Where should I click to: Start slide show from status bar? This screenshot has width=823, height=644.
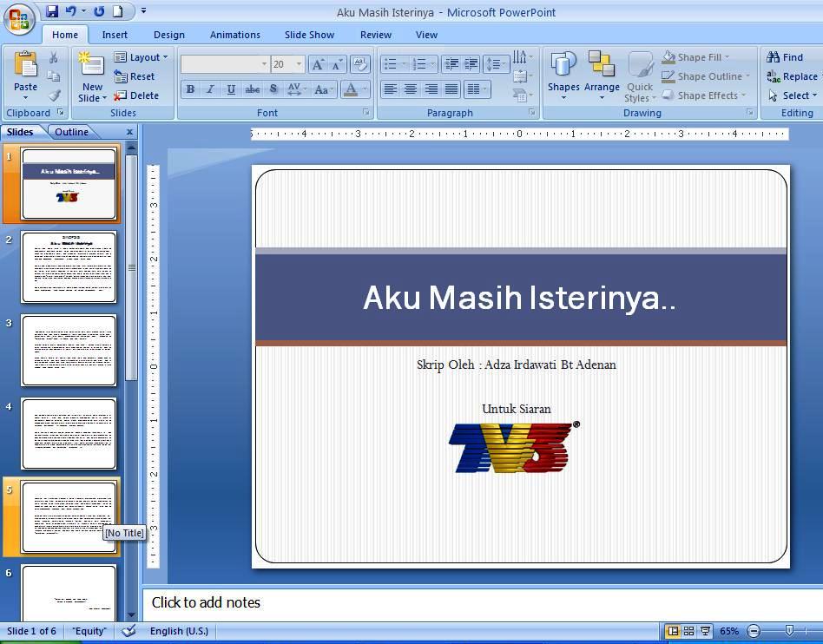tap(705, 631)
